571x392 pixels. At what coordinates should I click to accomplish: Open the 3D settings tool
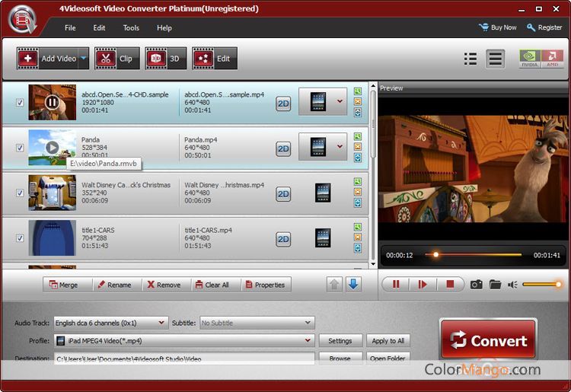click(166, 59)
